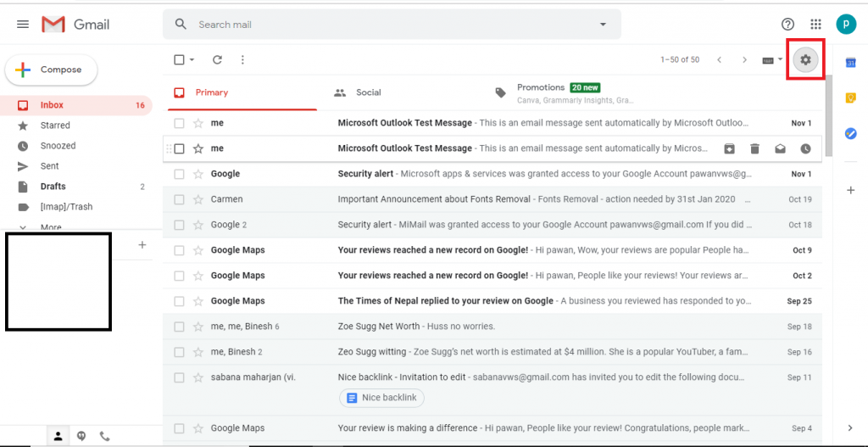Grab the hovered message drag handle
Image resolution: width=868 pixels, height=447 pixels.
(168, 148)
